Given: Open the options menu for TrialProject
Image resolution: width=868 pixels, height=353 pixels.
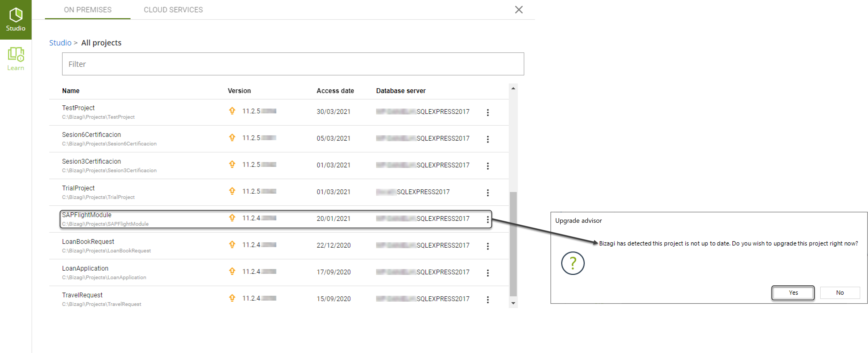Looking at the screenshot, I should (487, 193).
